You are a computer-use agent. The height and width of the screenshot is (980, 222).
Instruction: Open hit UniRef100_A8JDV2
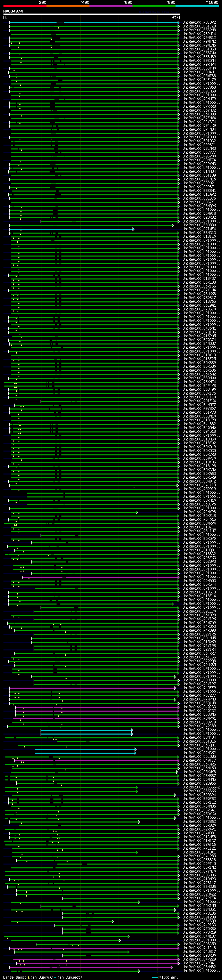199,23
